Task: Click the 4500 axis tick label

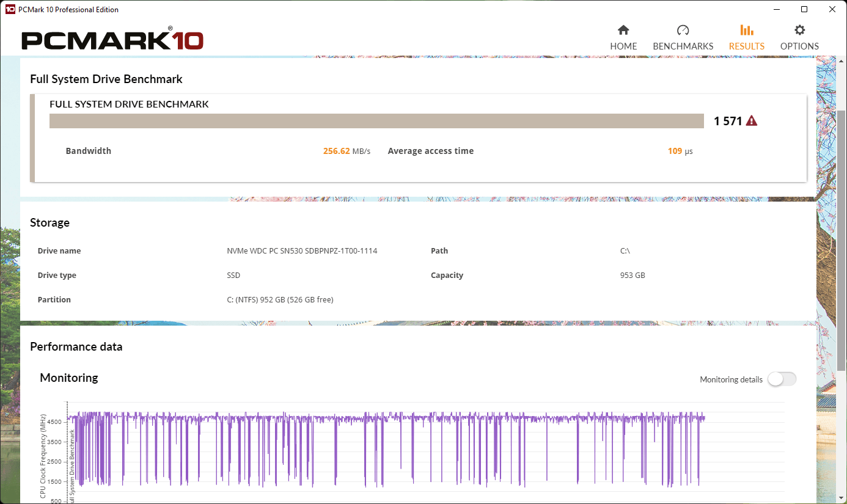Action: 54,422
